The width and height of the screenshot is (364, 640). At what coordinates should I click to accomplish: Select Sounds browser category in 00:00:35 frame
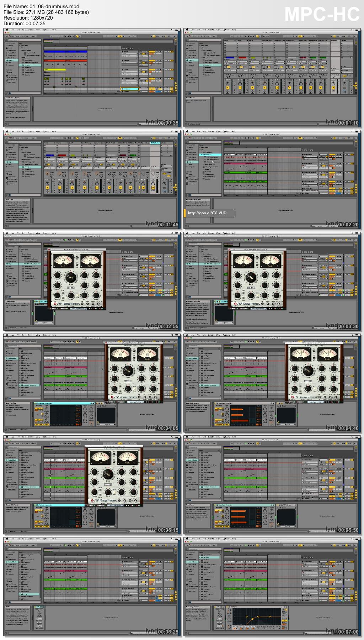click(x=11, y=46)
